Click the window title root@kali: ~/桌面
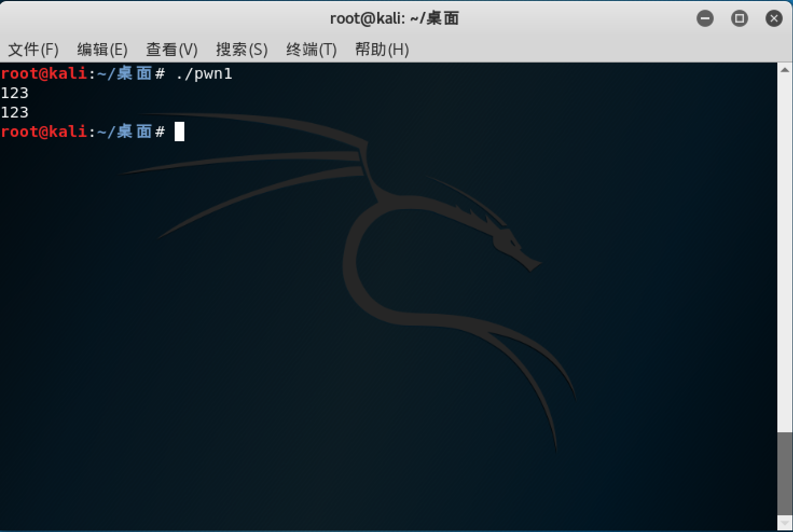Image resolution: width=793 pixels, height=532 pixels. coord(394,18)
